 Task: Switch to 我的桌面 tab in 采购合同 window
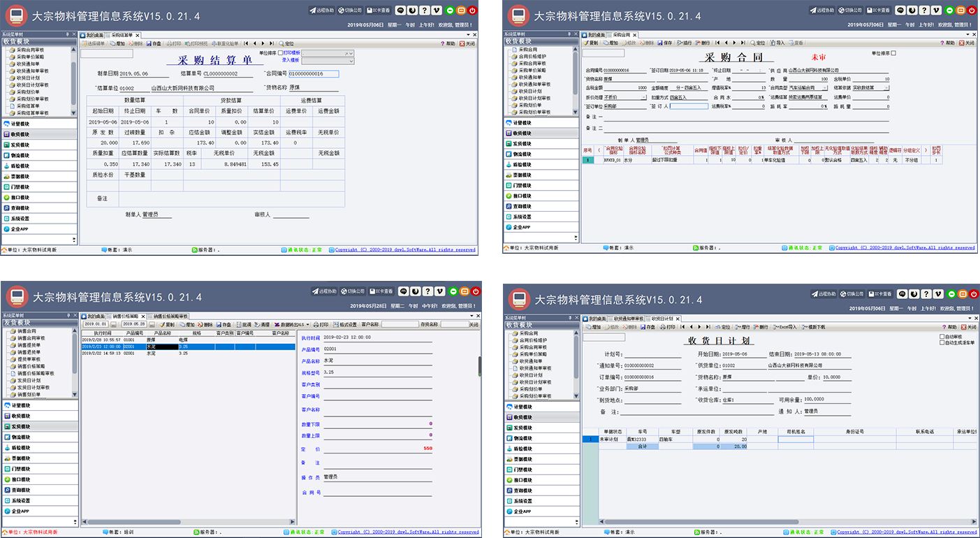[x=594, y=34]
